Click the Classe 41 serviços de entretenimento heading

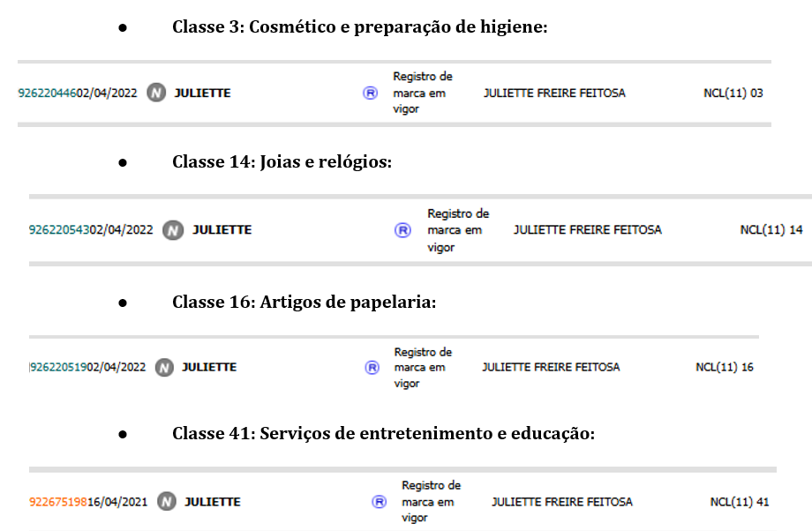(x=383, y=434)
